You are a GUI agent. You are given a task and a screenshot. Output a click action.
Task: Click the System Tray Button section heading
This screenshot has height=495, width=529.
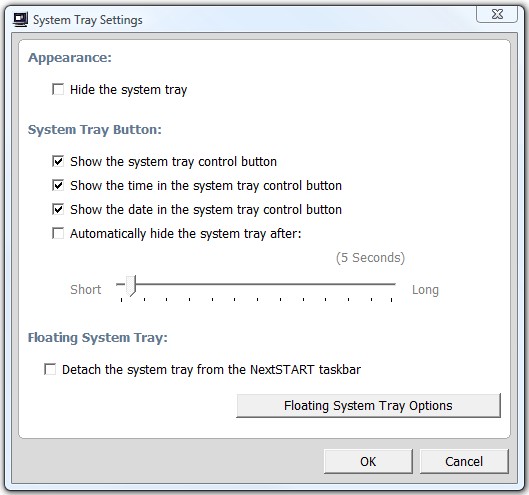pyautogui.click(x=95, y=130)
